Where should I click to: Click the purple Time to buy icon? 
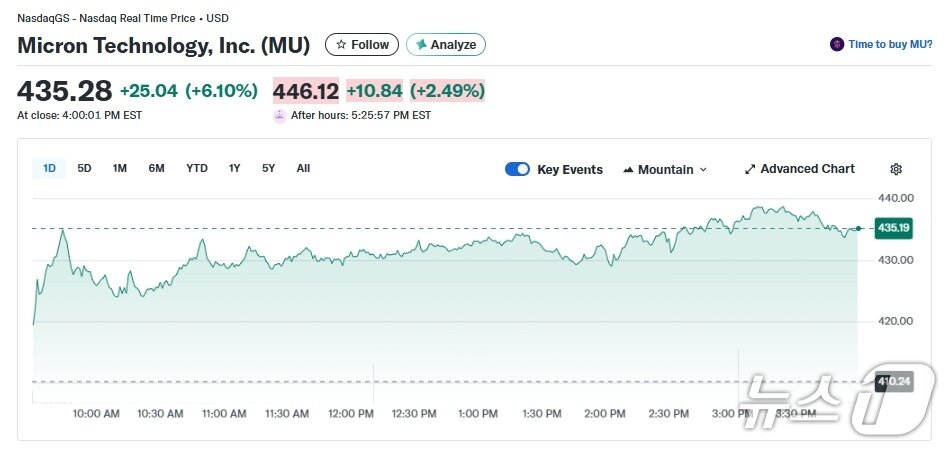point(837,45)
